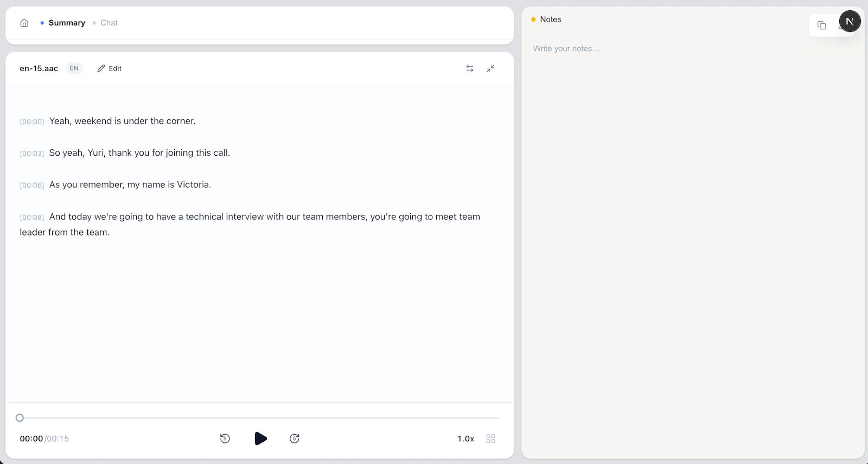868x464 pixels.
Task: Open the N user avatar menu
Action: tap(850, 21)
